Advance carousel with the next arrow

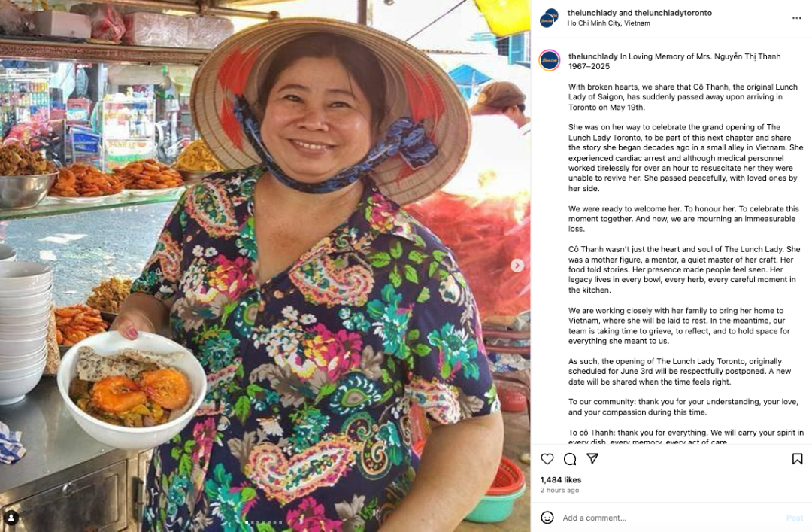tap(517, 266)
